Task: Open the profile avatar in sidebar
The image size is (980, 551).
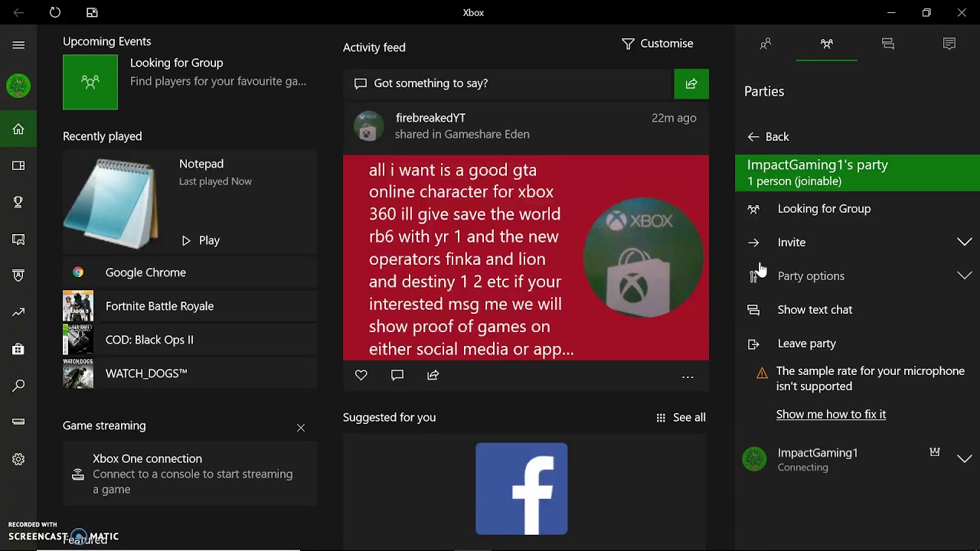Action: (x=18, y=85)
